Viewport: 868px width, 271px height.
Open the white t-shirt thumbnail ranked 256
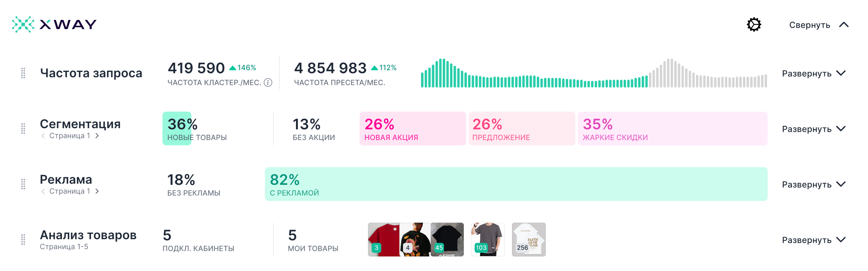pyautogui.click(x=528, y=240)
